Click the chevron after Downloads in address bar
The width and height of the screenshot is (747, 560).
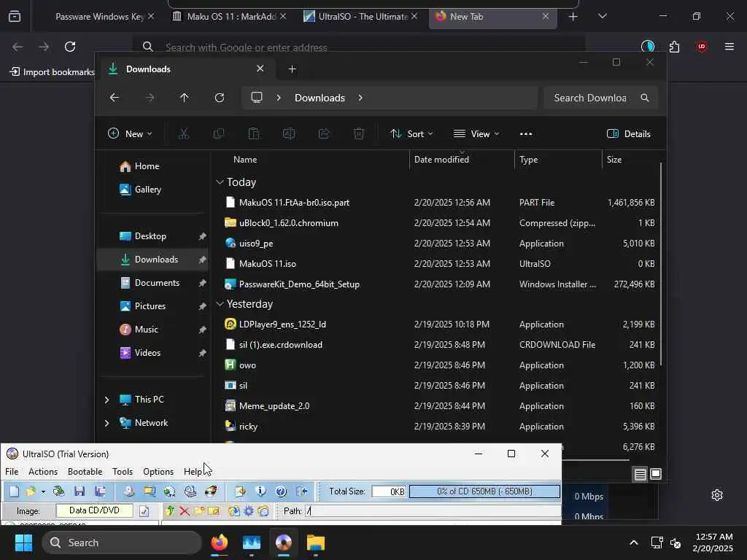click(x=360, y=98)
